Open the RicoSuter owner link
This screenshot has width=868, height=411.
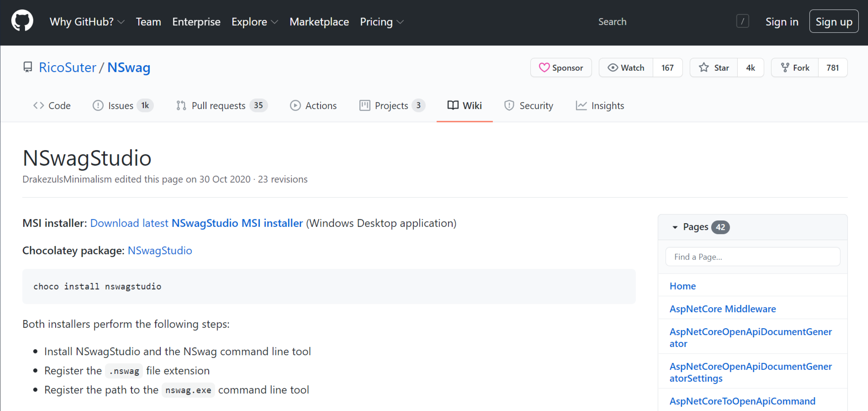67,67
